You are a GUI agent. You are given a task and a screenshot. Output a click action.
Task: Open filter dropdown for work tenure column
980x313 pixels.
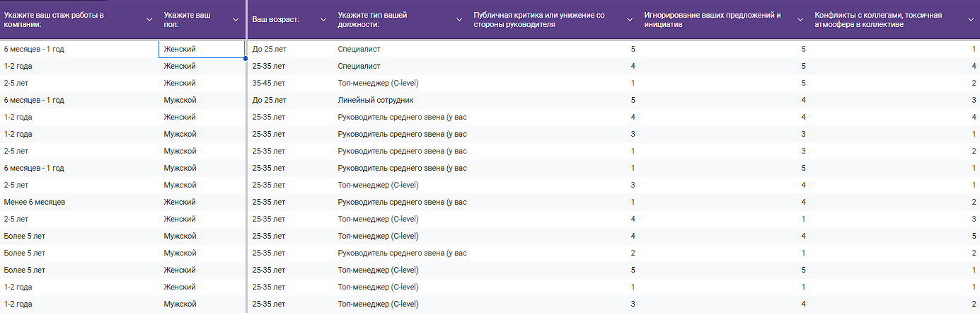[149, 20]
